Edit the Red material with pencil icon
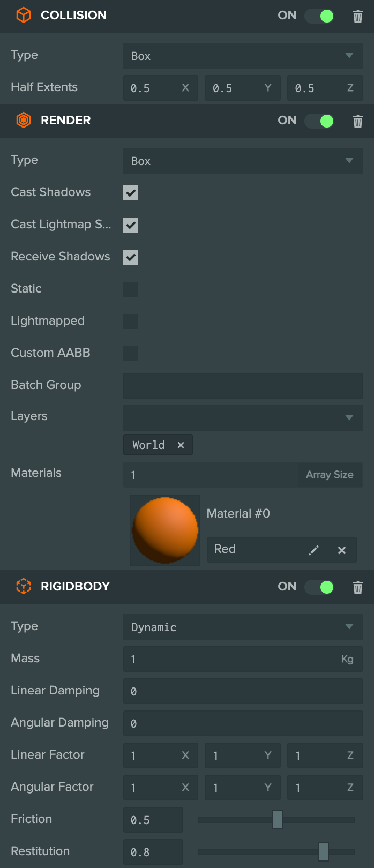This screenshot has width=374, height=868. [x=314, y=550]
